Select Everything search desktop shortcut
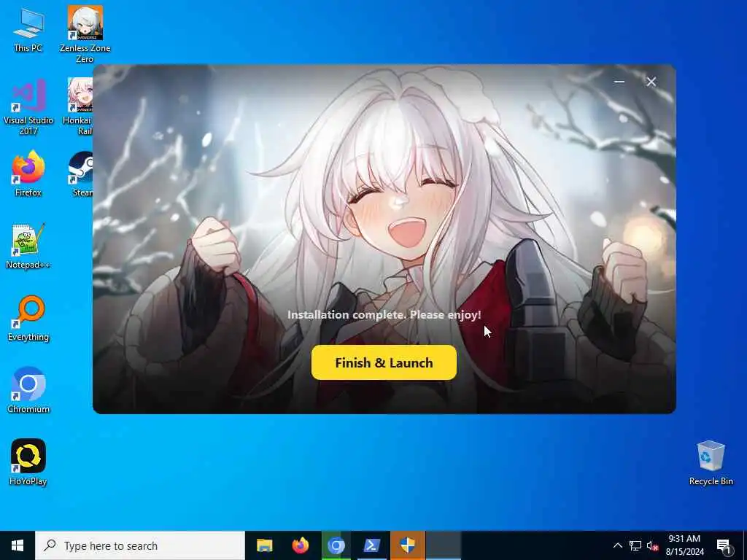Screen dimensions: 747x560 click(28, 319)
